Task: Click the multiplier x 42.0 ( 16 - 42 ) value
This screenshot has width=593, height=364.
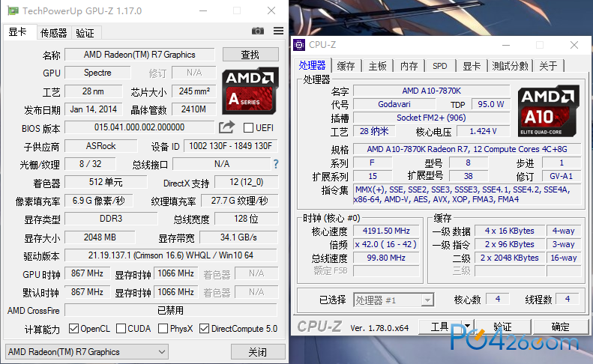Action: (x=386, y=244)
